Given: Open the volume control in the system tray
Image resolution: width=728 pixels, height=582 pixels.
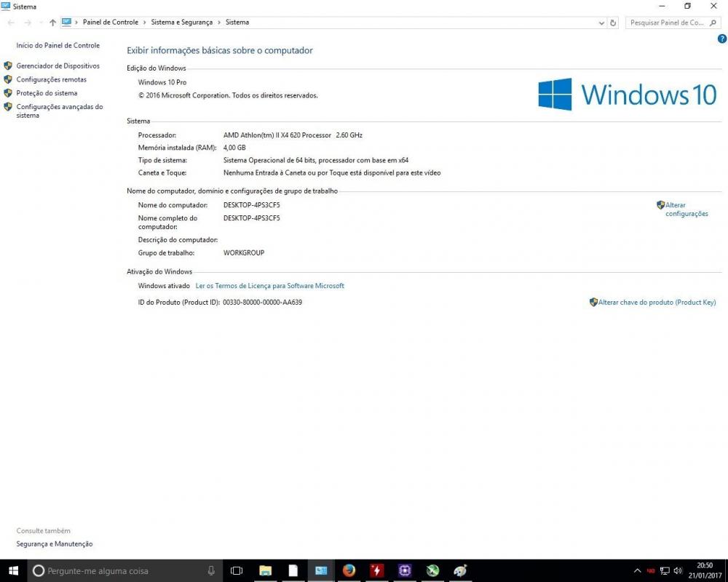Looking at the screenshot, I should point(677,570).
